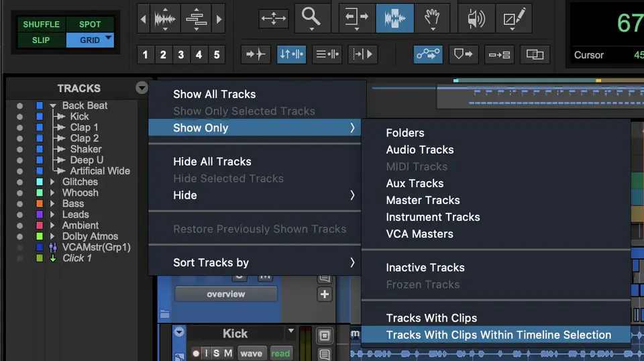Click the Layered Editing icon
644x361 pixels.
click(x=499, y=54)
